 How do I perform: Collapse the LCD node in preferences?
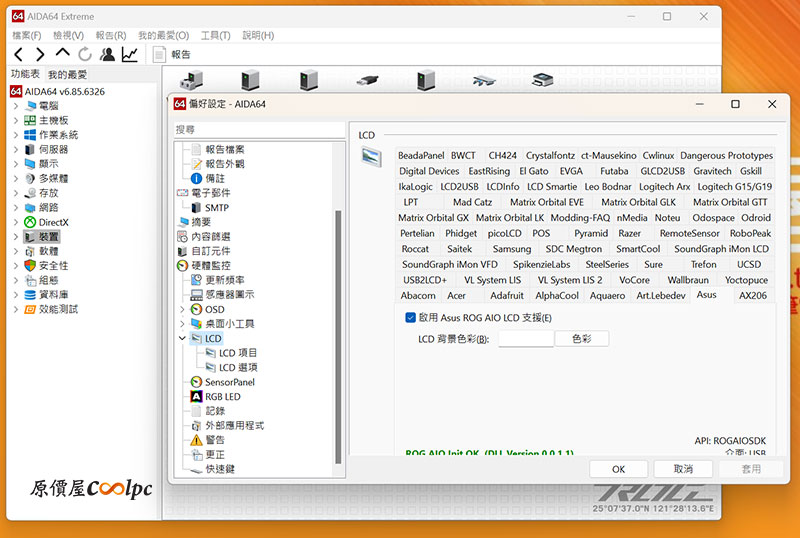[x=183, y=338]
